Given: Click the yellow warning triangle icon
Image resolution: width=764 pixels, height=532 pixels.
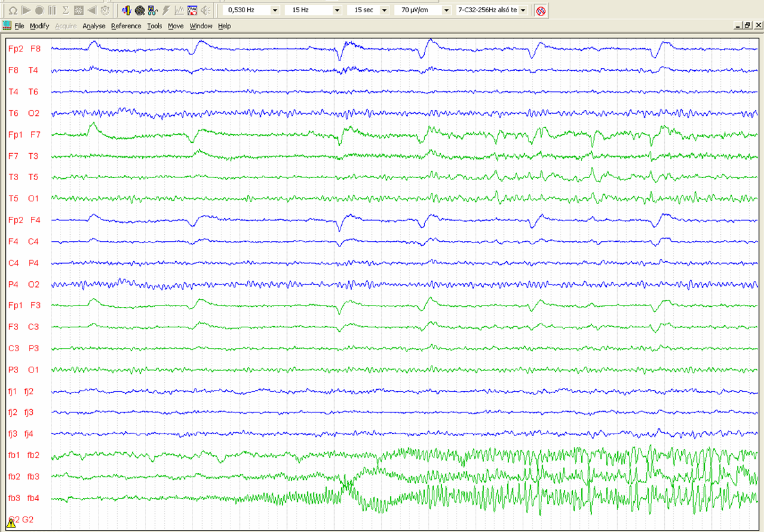Looking at the screenshot, I should tap(11, 523).
